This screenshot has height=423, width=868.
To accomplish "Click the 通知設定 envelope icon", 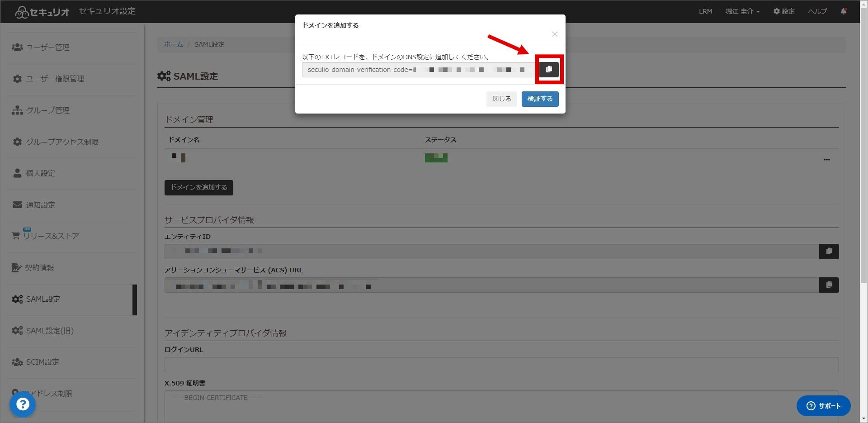I will click(17, 204).
